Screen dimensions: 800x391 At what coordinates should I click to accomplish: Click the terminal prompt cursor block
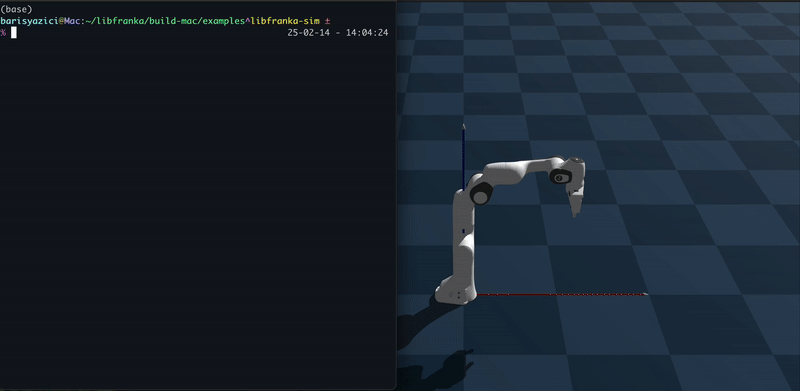(14, 33)
